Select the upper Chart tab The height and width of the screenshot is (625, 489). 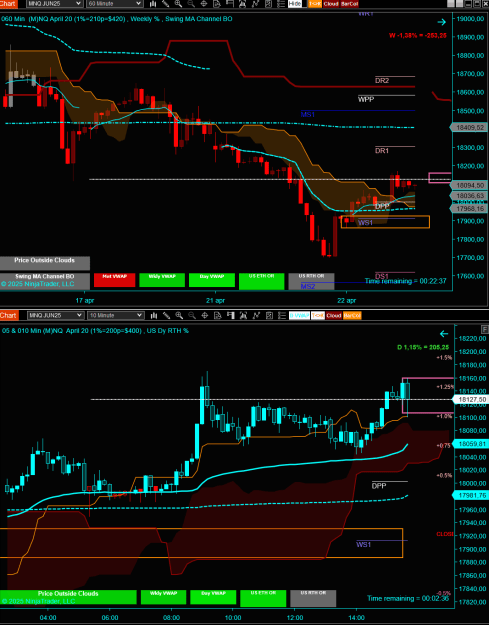[8, 4]
